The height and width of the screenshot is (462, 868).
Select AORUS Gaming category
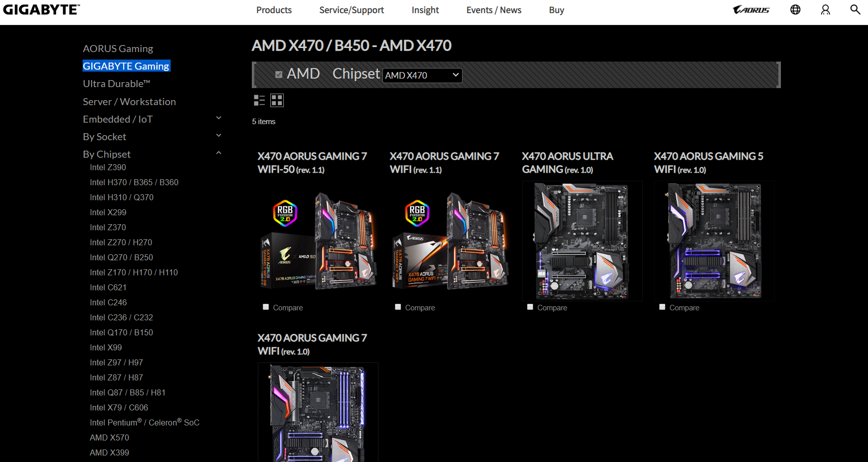[x=118, y=49]
